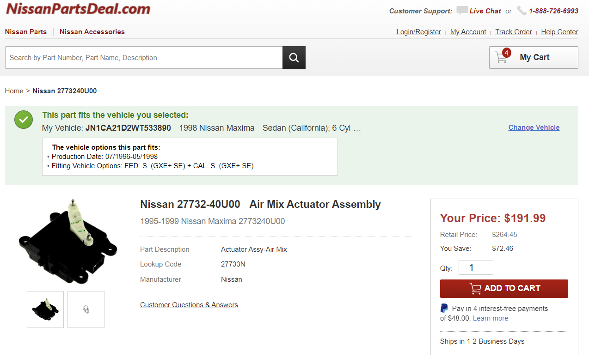Select the first actuator thumbnail image
The width and height of the screenshot is (589, 364).
(x=45, y=309)
